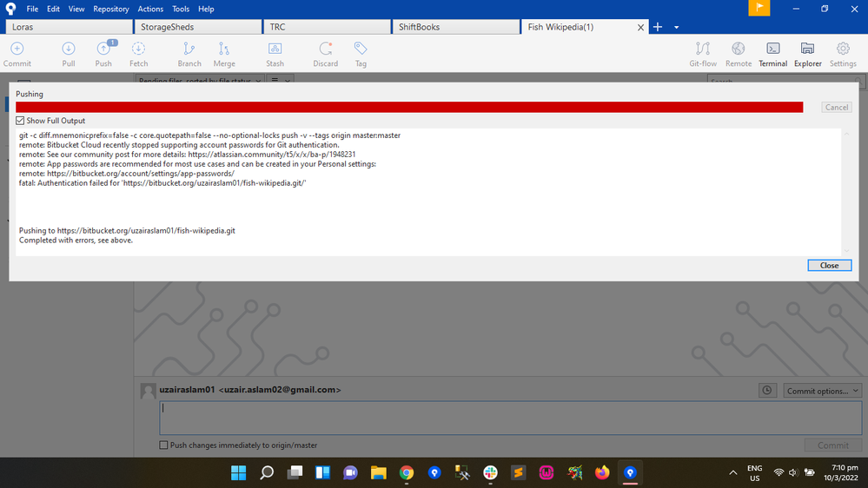Image resolution: width=868 pixels, height=488 pixels.
Task: Open Chrome from the taskbar
Action: point(407,472)
